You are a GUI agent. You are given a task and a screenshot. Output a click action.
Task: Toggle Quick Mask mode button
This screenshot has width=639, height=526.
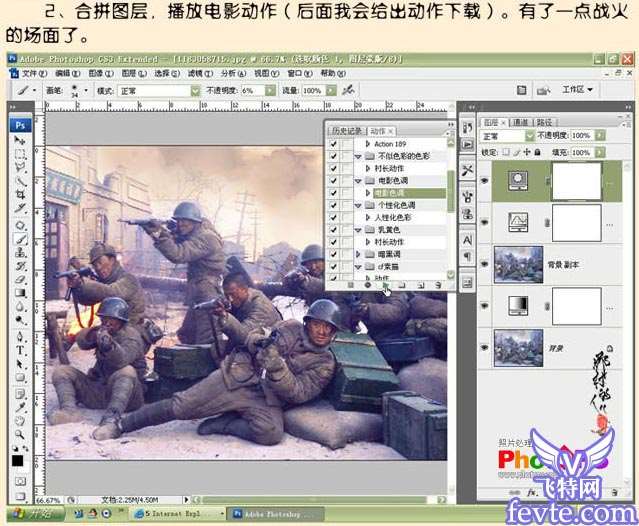[x=20, y=481]
